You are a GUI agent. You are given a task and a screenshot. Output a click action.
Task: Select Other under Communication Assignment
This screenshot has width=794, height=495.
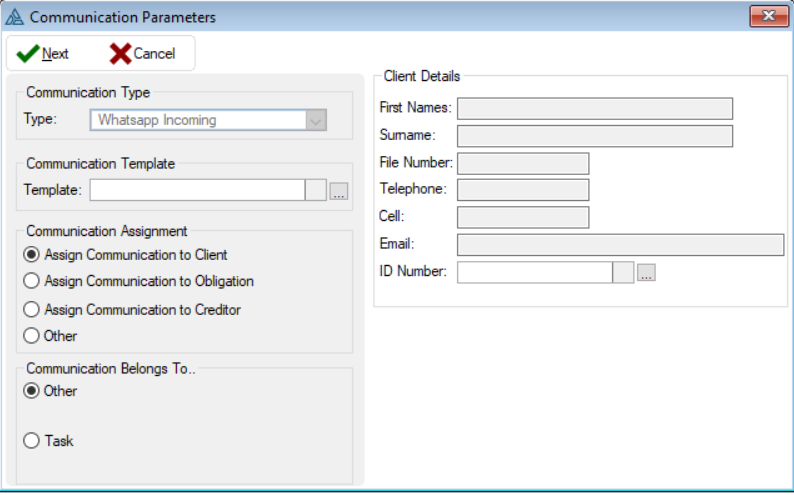coord(31,336)
